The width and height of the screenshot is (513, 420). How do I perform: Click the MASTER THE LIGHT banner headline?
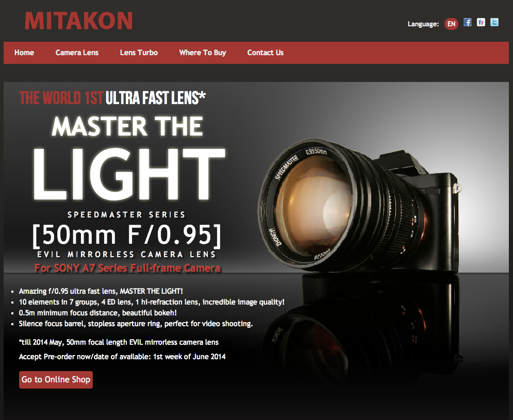(x=128, y=158)
